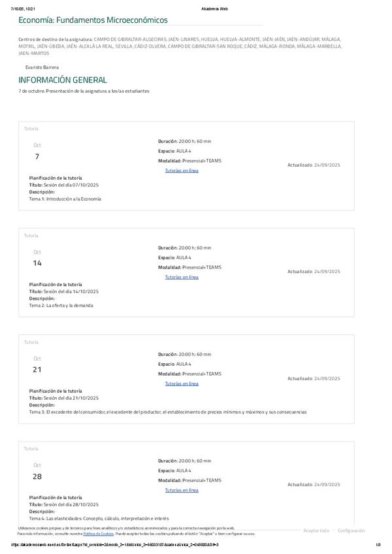
Task: Open Tutorías en línea link for October 7
Action: click(182, 171)
